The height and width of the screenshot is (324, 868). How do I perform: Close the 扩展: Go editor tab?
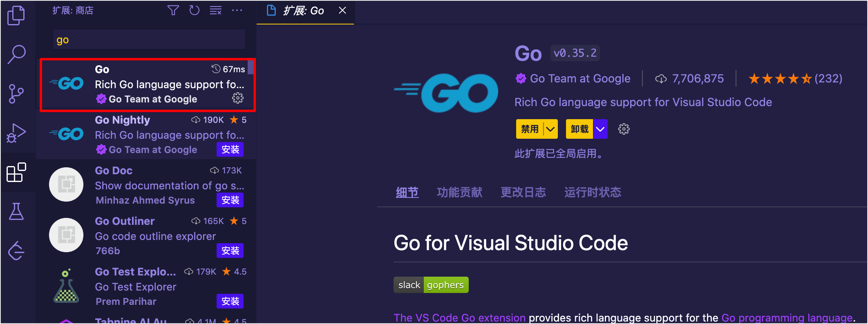(x=342, y=11)
